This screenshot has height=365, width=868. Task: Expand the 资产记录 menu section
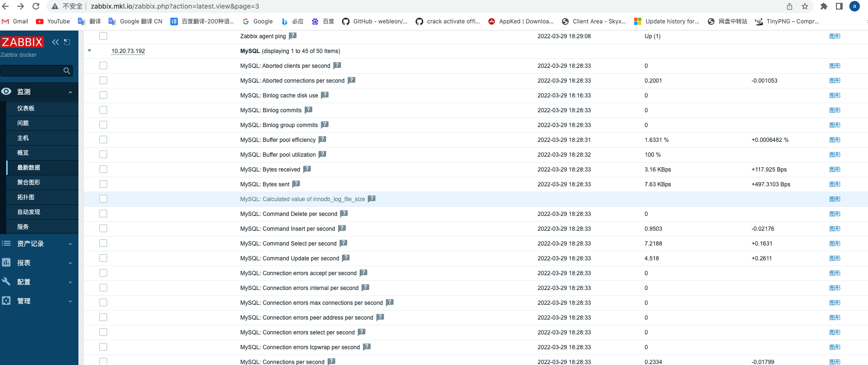coord(70,244)
